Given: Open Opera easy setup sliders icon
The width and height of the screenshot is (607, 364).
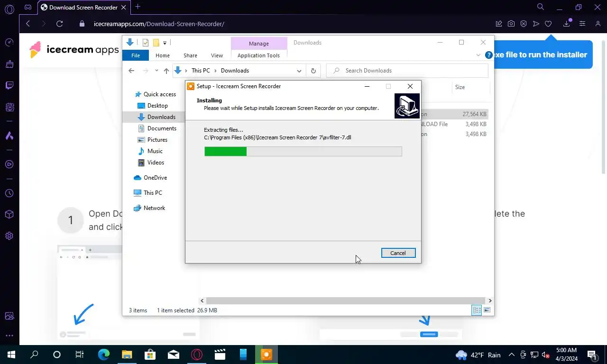Looking at the screenshot, I should 582,24.
